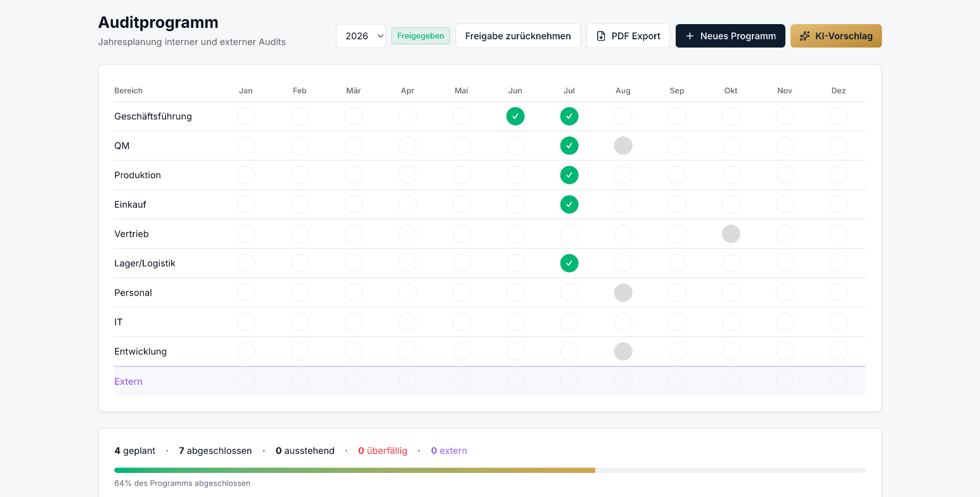This screenshot has width=980, height=497.
Task: Click the empty Vertrieb slot for Jul
Action: pos(569,234)
